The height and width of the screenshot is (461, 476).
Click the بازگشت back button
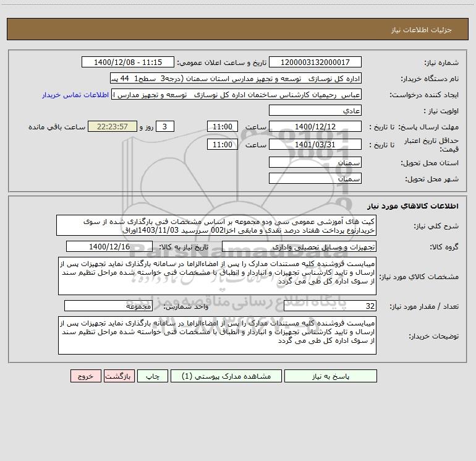pos(119,376)
